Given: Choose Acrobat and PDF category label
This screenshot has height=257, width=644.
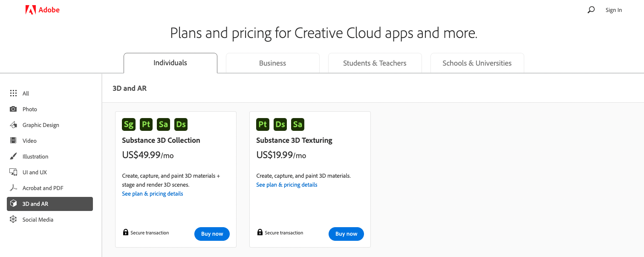Looking at the screenshot, I should click(x=43, y=188).
